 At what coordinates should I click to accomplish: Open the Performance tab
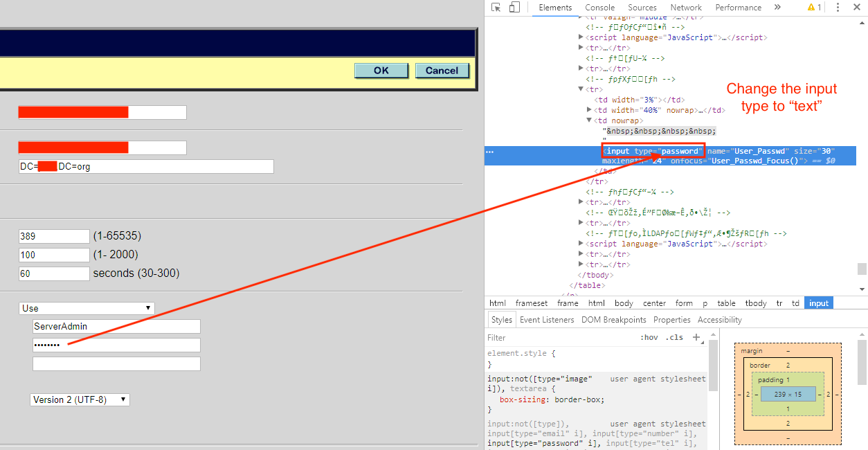click(x=739, y=8)
